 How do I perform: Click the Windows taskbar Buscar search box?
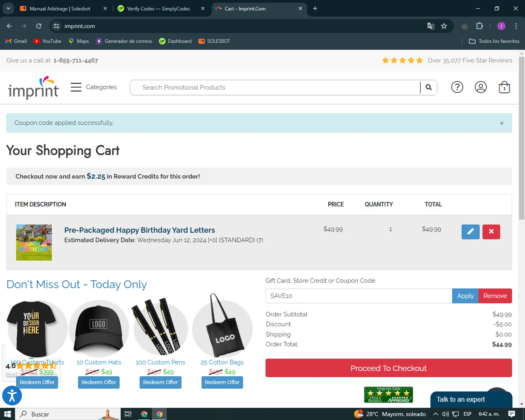coord(68,414)
